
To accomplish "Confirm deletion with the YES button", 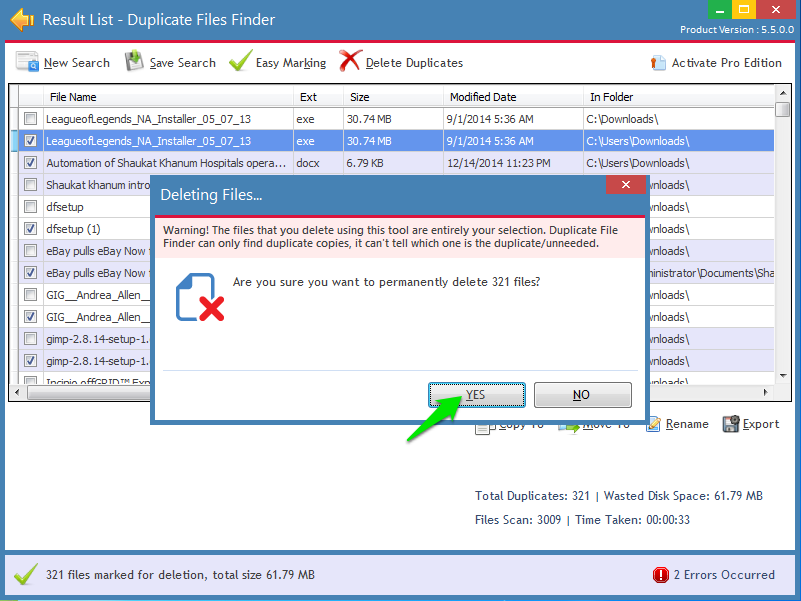I will click(477, 395).
